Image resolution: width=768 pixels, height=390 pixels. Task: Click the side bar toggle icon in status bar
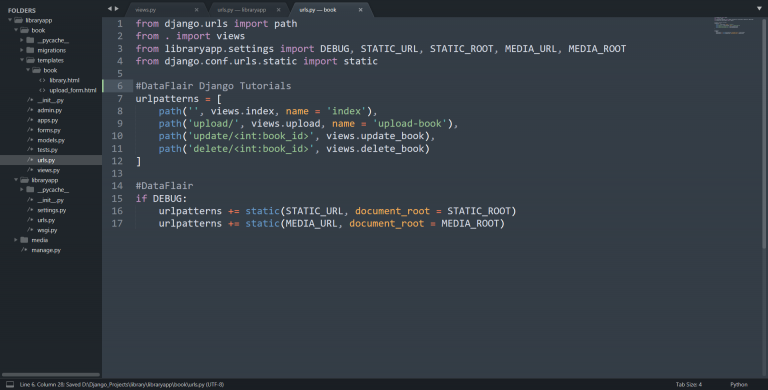10,385
